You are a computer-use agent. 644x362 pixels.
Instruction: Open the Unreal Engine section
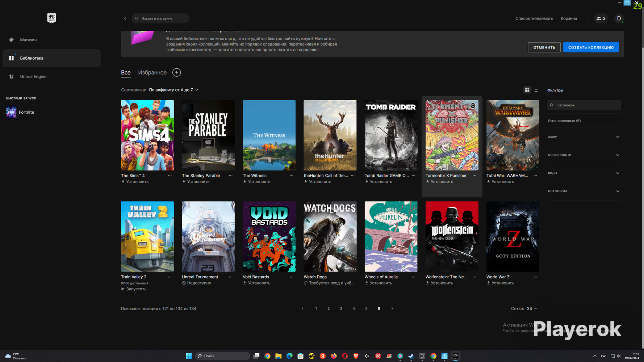[51, 76]
